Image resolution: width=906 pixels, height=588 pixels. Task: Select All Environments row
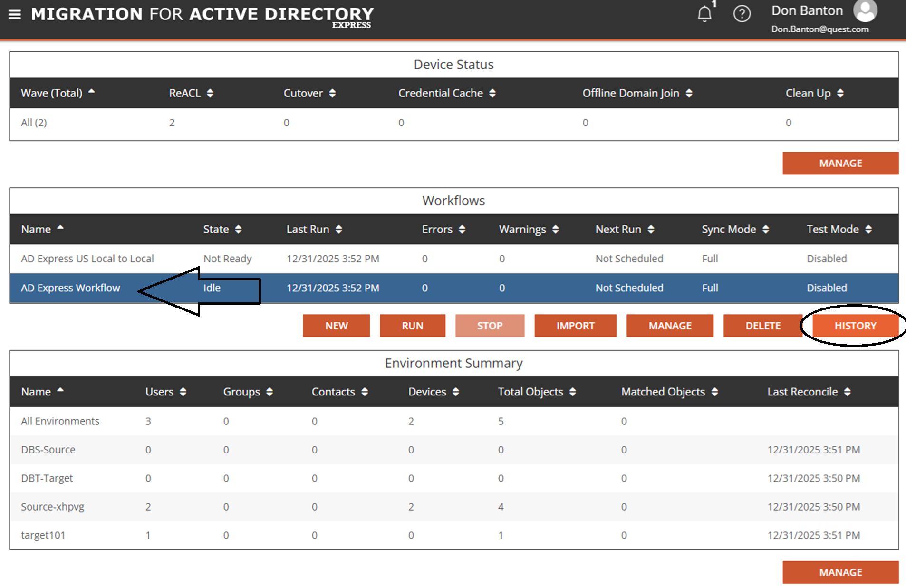point(454,421)
